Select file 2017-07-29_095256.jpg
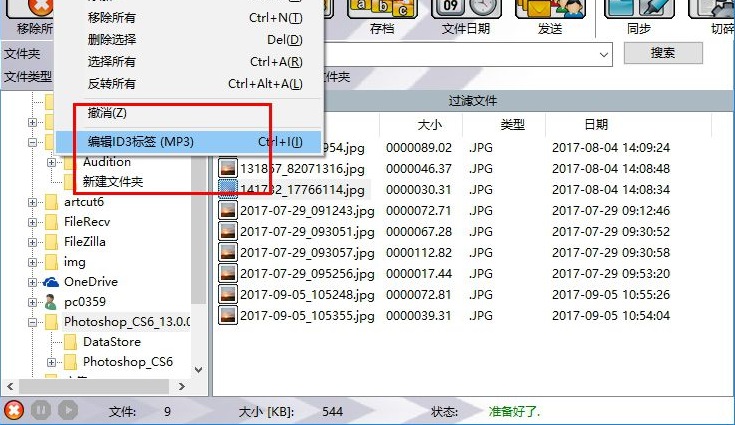 click(x=307, y=274)
